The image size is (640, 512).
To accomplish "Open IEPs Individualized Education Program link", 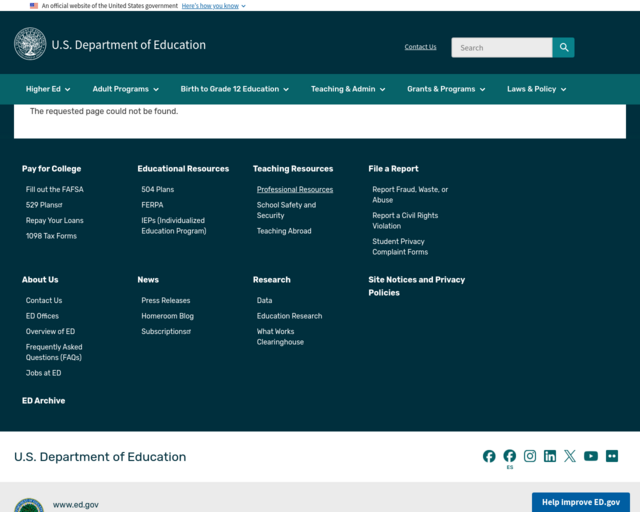I will point(174,226).
